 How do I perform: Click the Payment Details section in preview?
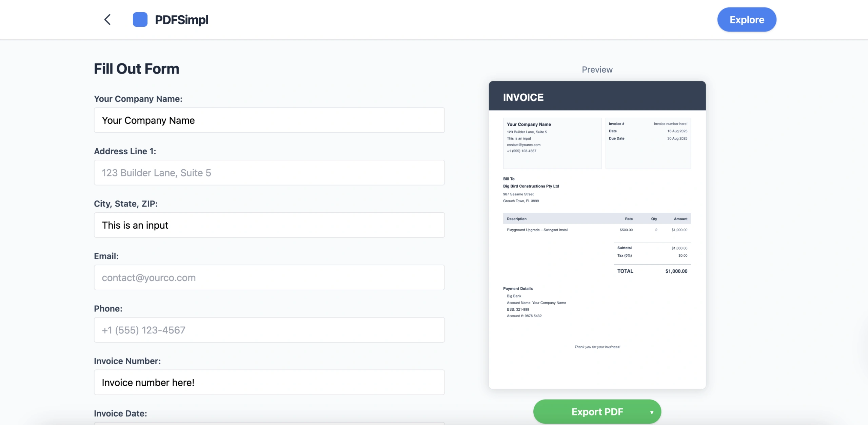(518, 289)
